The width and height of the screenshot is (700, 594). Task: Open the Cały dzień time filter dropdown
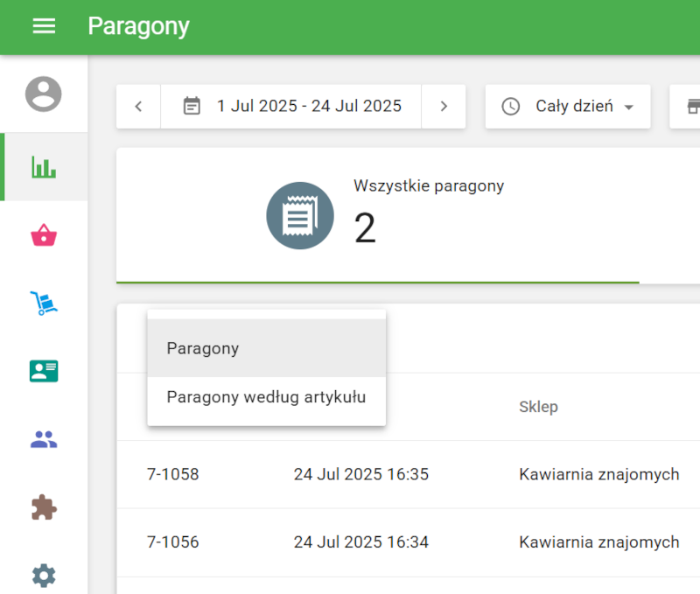point(567,106)
